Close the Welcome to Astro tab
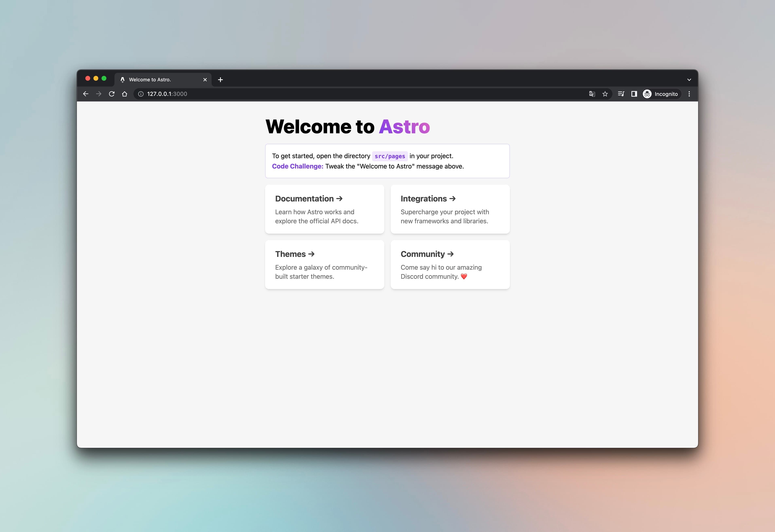The width and height of the screenshot is (775, 532). pyautogui.click(x=205, y=80)
